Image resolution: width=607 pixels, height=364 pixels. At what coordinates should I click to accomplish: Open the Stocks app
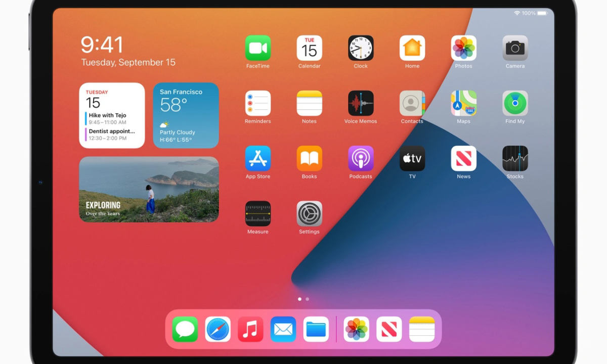(x=515, y=158)
